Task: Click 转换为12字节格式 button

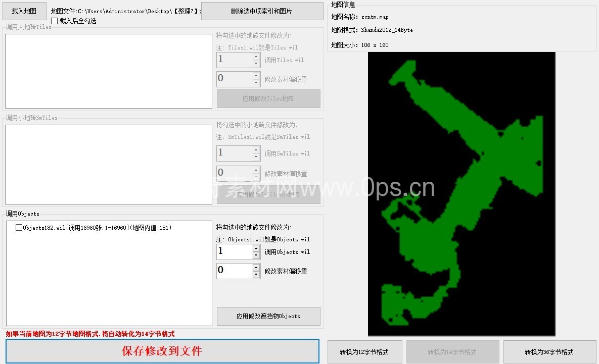Action: [364, 352]
